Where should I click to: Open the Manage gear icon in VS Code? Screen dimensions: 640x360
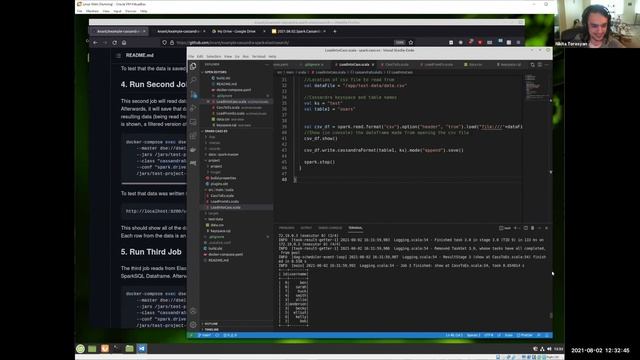pos(193,324)
